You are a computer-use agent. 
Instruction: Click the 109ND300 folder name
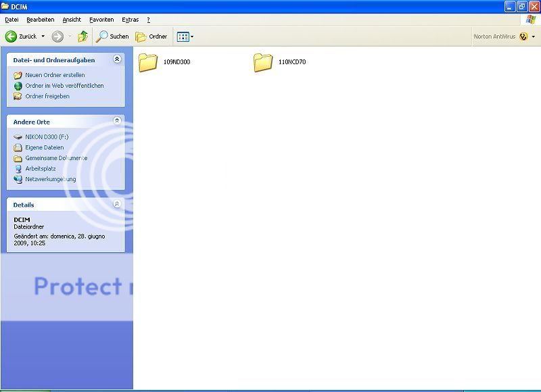coord(177,62)
